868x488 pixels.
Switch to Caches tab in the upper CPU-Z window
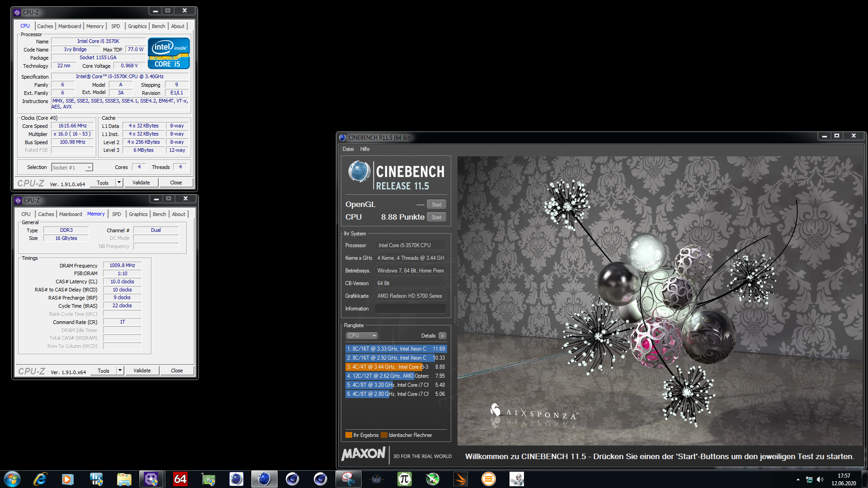click(x=45, y=26)
